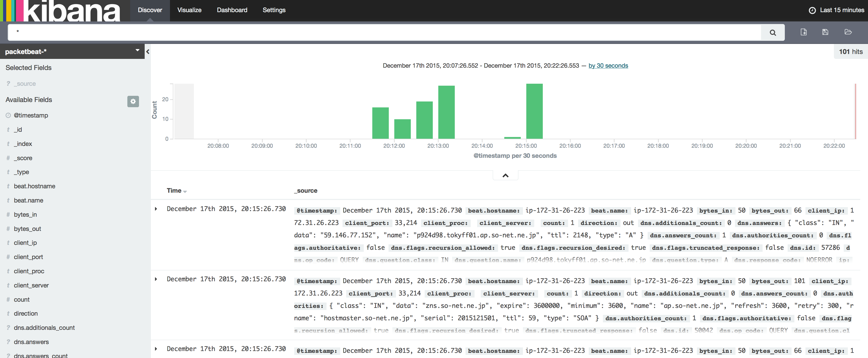
Task: Open packetbeat-* index pattern dropdown
Action: 137,51
